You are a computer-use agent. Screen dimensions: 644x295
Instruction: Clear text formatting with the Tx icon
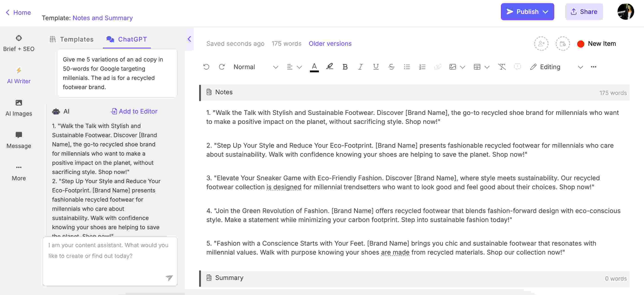tap(502, 67)
